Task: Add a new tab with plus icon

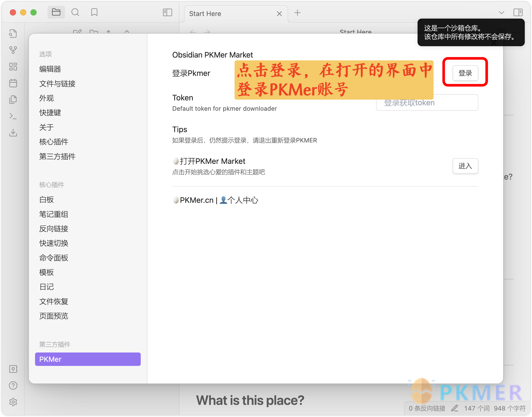Action: point(297,13)
